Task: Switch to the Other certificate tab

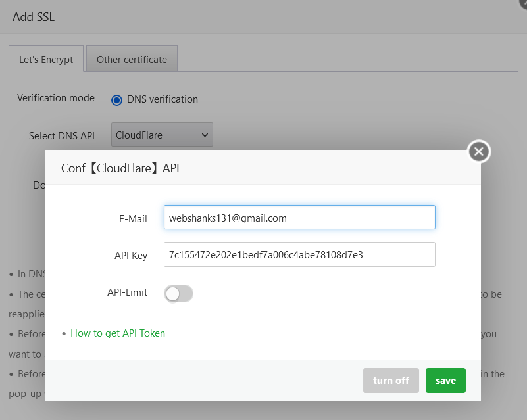Action: click(132, 59)
